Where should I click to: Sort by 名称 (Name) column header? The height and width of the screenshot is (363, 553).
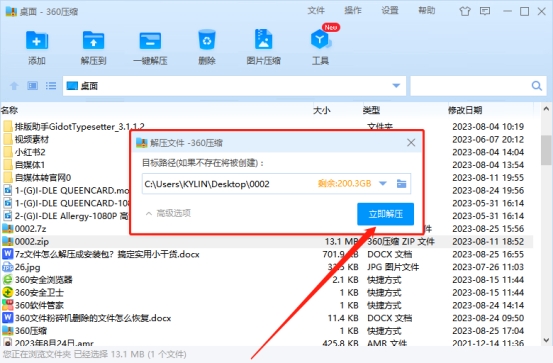[x=10, y=110]
